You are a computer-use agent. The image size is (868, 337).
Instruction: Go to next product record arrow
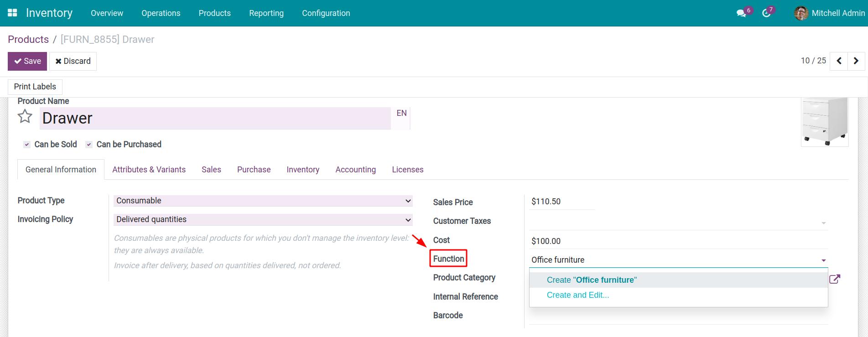point(856,61)
